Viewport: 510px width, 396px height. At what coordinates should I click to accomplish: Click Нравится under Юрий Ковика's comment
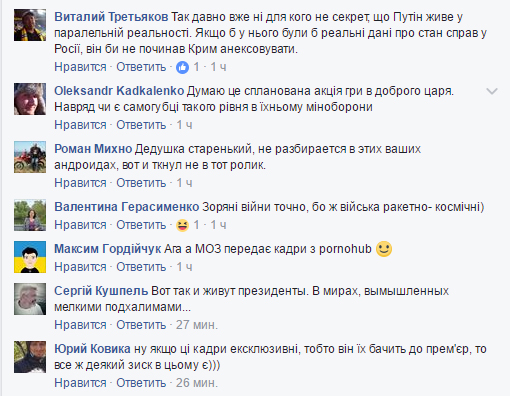click(x=80, y=383)
